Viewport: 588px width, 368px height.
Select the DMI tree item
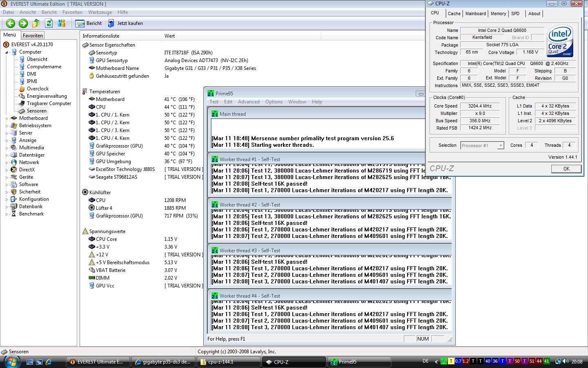(31, 74)
